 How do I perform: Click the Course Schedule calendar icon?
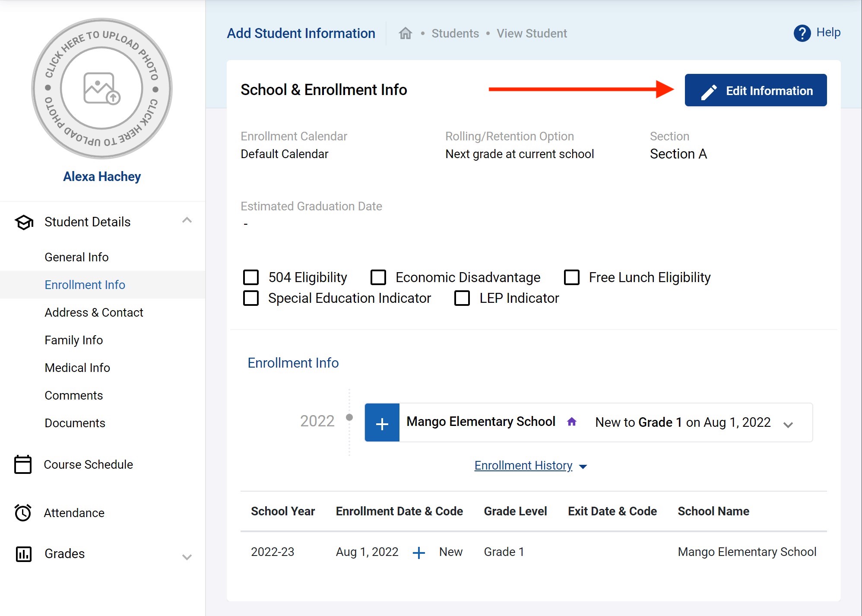click(x=23, y=464)
